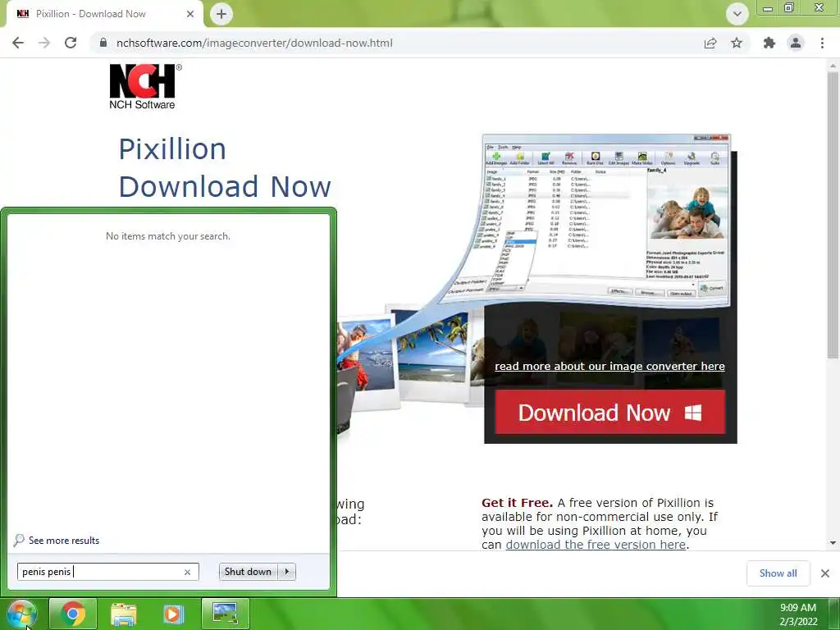Screen dimensions: 840x630
Task: Click the padlock site info icon
Action: [x=103, y=43]
